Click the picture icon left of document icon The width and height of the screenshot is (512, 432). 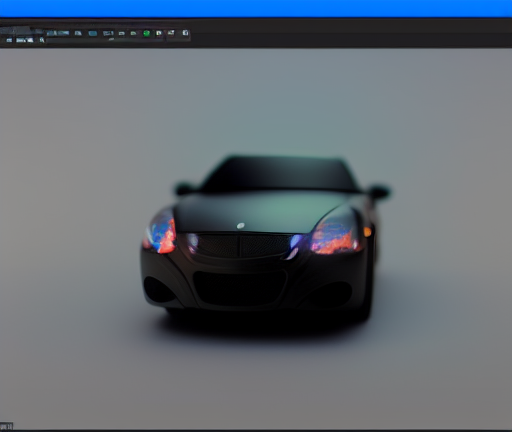point(171,33)
